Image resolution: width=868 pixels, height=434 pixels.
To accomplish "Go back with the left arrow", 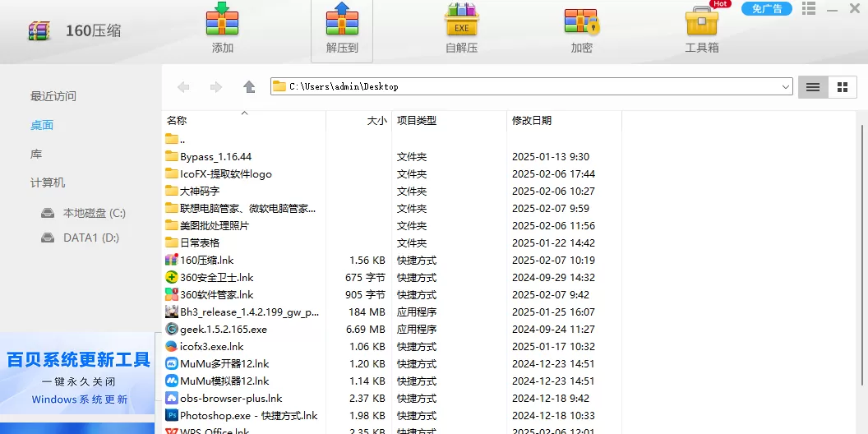I will [x=183, y=87].
